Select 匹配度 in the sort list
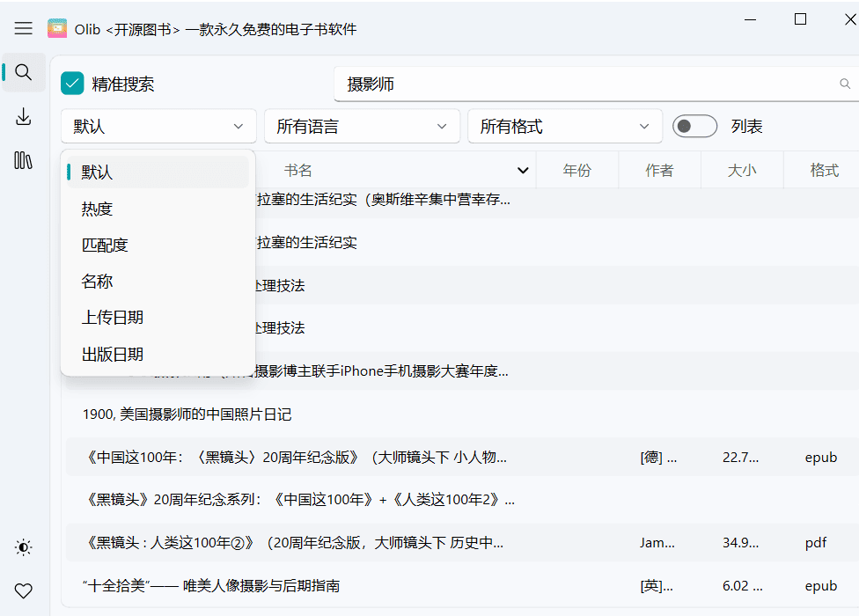 [x=106, y=244]
